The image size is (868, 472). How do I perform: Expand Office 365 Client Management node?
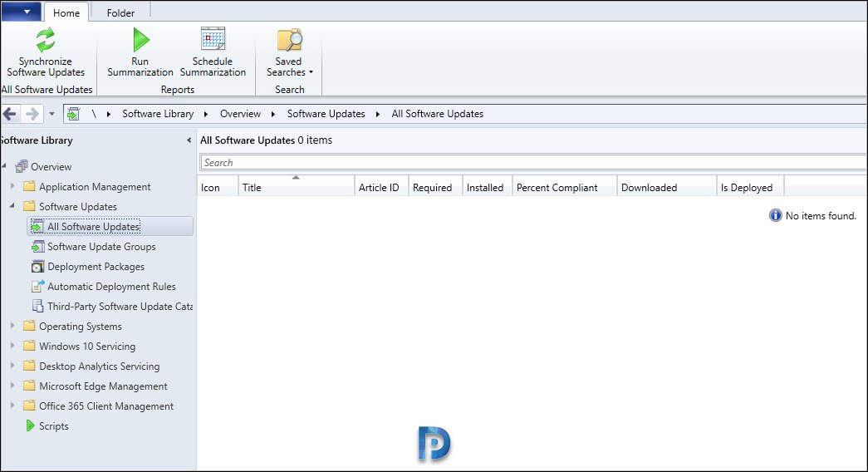(x=12, y=406)
